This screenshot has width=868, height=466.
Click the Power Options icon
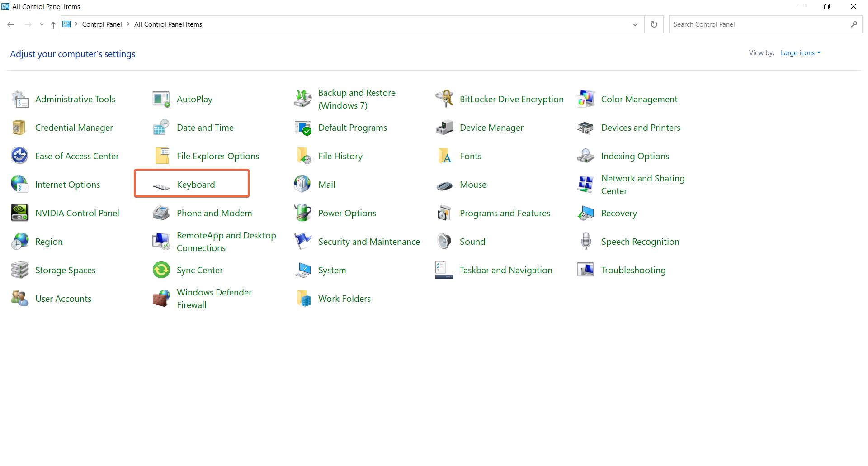tap(302, 213)
